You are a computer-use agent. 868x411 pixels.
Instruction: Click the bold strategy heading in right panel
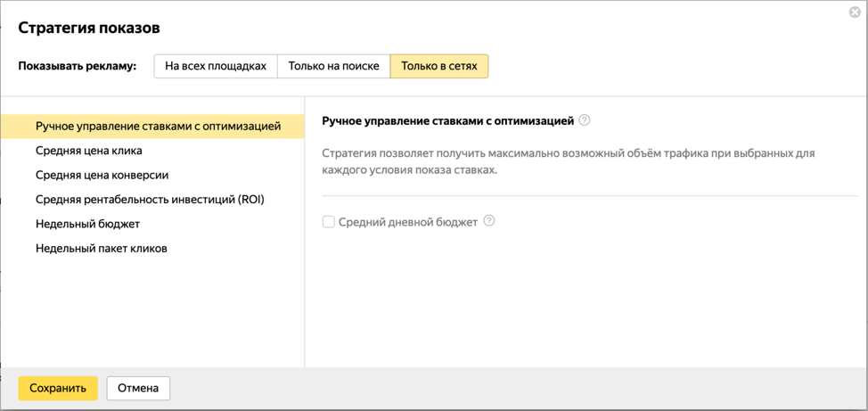click(447, 120)
